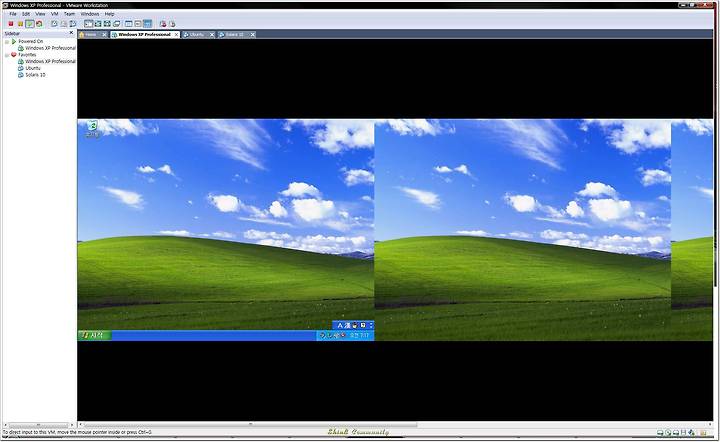
Task: Click the highlighted Console view toolbar icon
Action: [147, 24]
